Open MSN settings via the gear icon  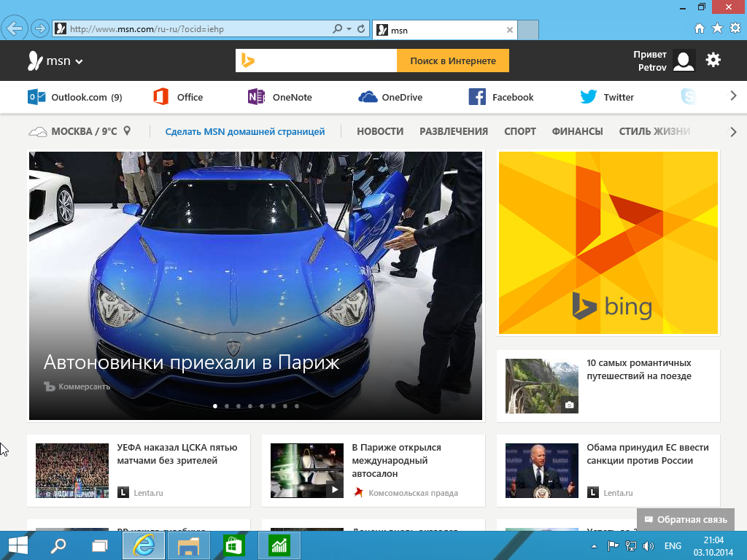tap(713, 61)
